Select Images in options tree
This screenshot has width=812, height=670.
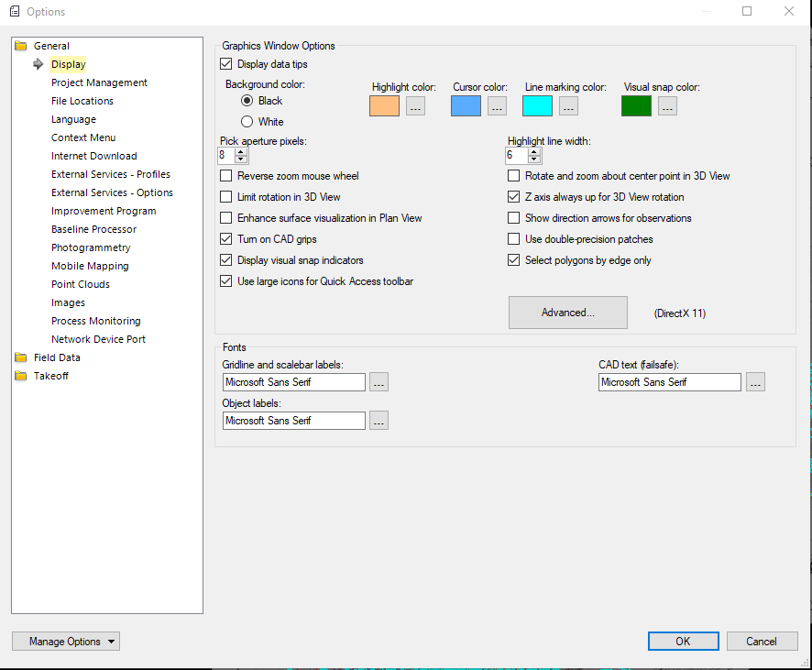[x=68, y=302]
